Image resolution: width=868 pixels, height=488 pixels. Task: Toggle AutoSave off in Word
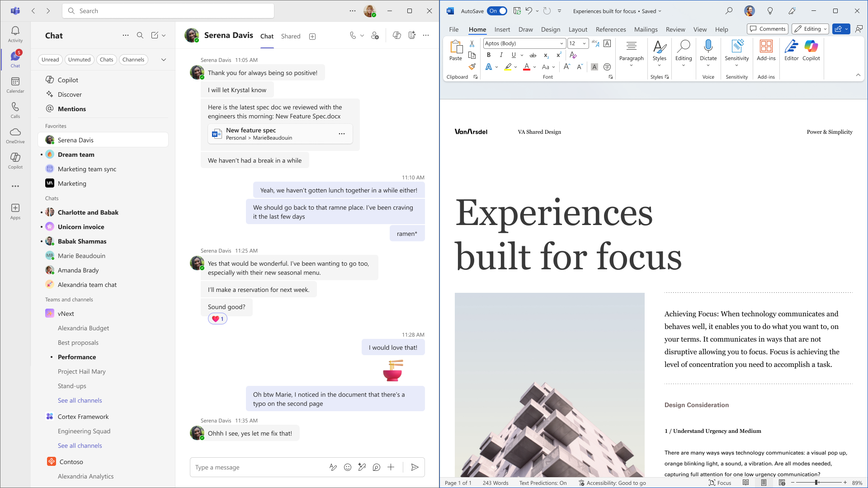click(496, 10)
